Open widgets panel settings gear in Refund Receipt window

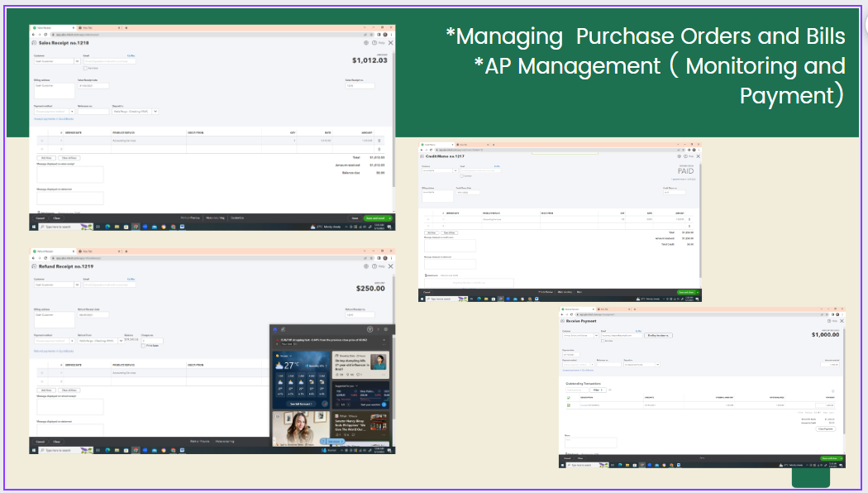tap(386, 329)
